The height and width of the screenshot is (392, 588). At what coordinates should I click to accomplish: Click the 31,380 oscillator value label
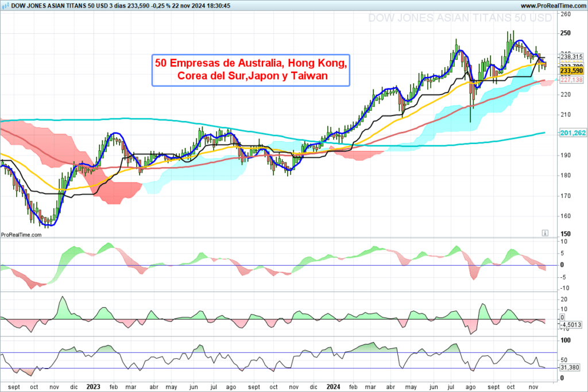pyautogui.click(x=570, y=368)
